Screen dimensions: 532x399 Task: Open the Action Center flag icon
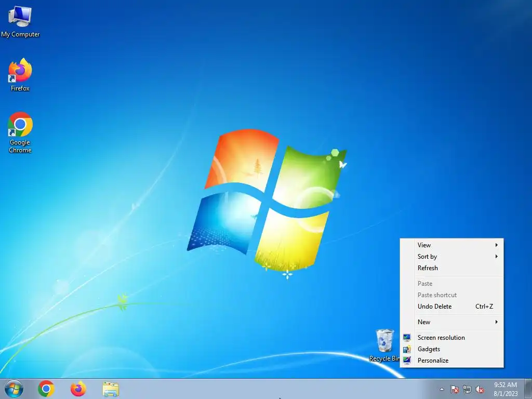pos(454,389)
